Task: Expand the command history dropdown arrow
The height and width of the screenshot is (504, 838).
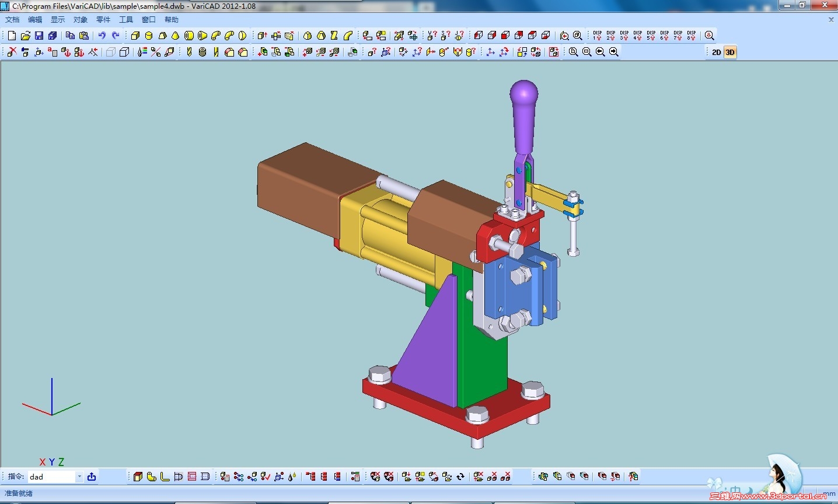Action: click(80, 477)
